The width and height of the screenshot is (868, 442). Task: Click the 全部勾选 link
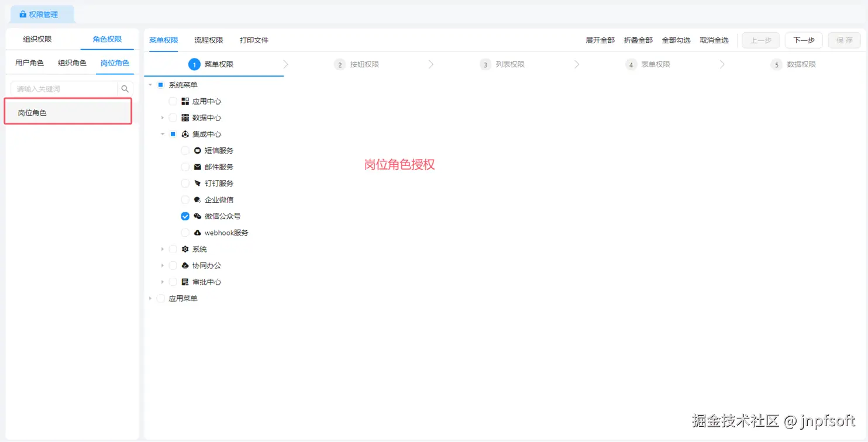[676, 40]
